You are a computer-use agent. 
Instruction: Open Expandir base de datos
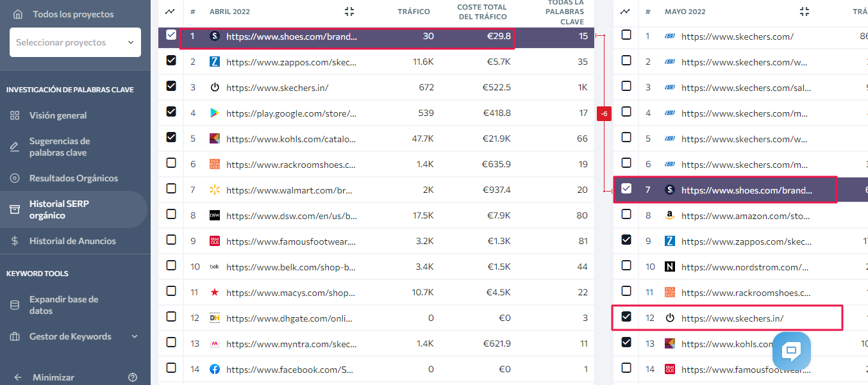tap(64, 305)
